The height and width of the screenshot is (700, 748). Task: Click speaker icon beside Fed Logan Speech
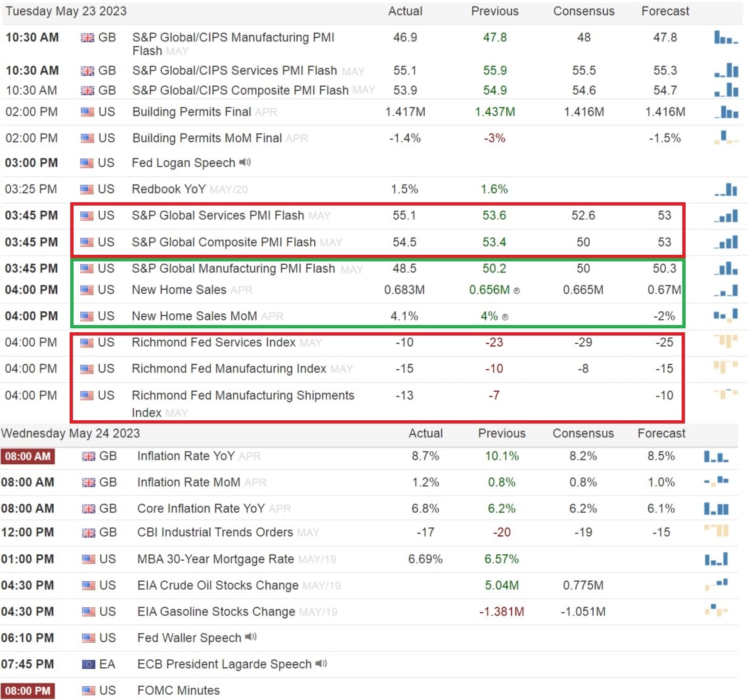[x=245, y=162]
